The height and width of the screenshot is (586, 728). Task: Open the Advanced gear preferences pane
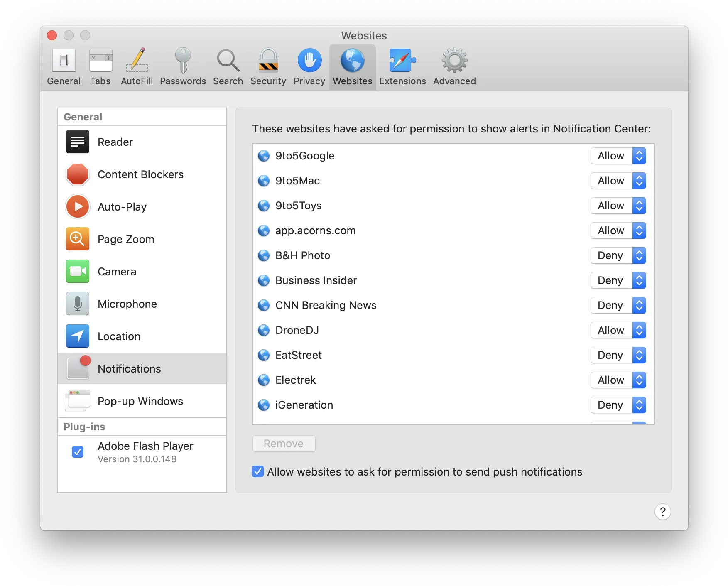click(454, 67)
